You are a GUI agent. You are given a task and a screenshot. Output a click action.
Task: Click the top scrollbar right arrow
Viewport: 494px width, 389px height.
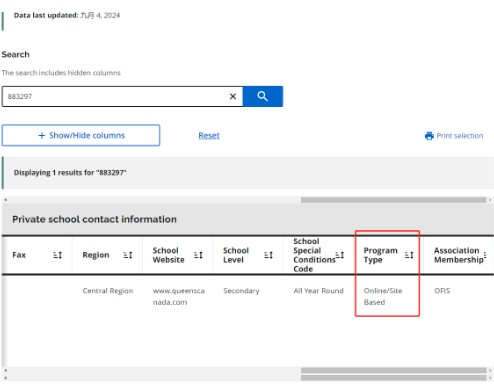pos(490,200)
